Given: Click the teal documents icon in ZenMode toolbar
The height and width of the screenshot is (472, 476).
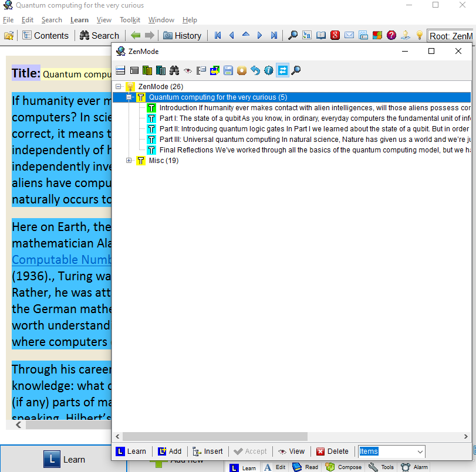Looking at the screenshot, I should coord(161,70).
